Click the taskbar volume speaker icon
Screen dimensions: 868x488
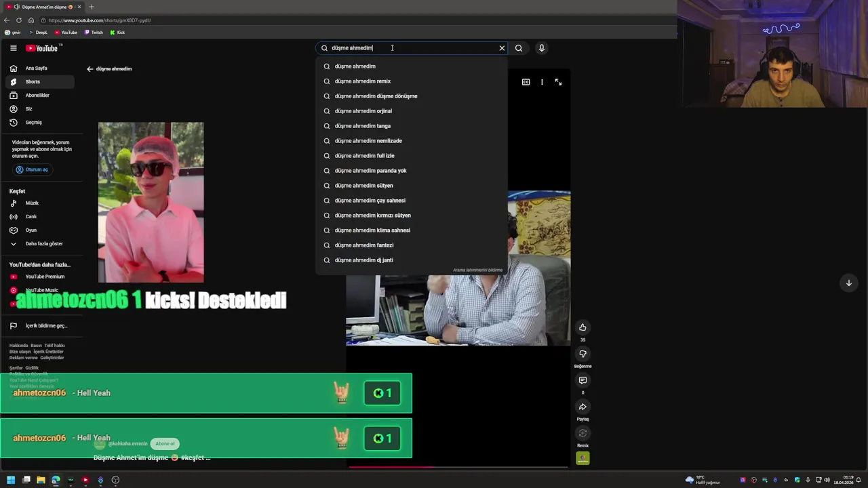(827, 480)
